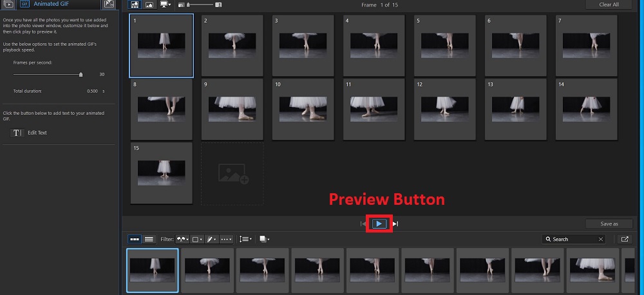
Task: Select frame 5 in the viewer
Action: (445, 46)
